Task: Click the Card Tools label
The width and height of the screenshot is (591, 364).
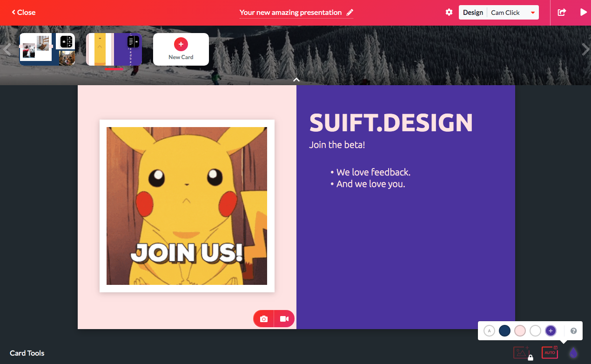Action: [x=27, y=353]
